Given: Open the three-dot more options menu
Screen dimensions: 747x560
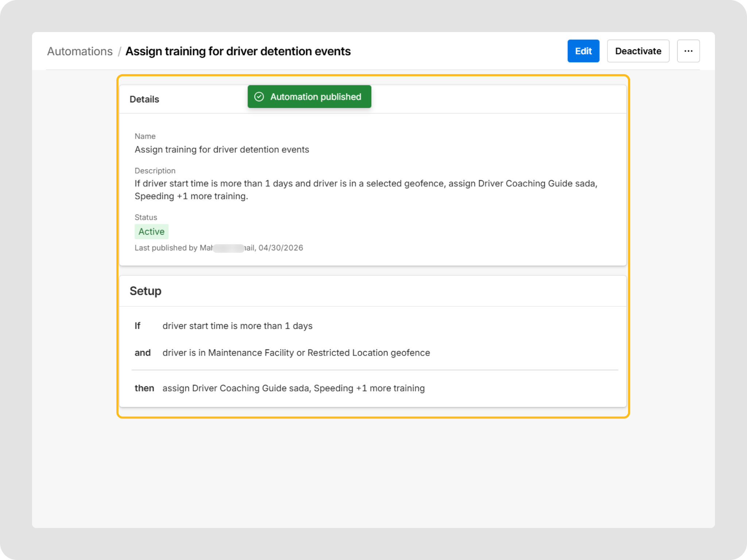Looking at the screenshot, I should [688, 51].
